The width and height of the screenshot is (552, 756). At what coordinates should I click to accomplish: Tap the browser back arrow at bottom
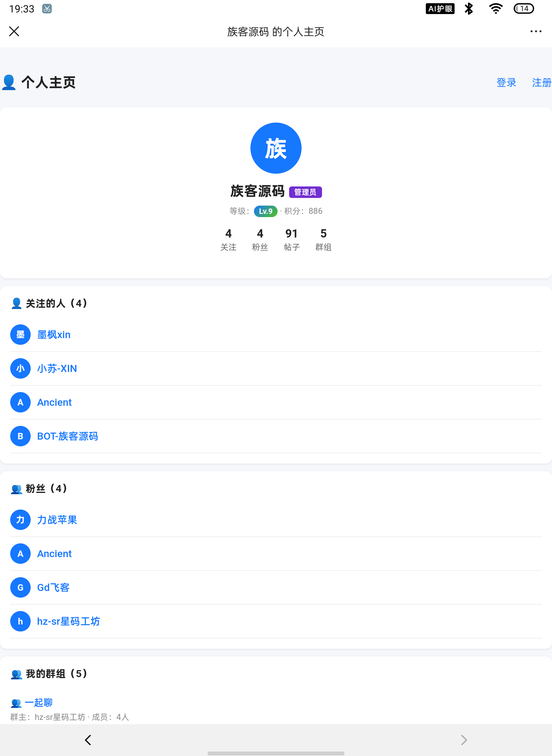click(88, 740)
